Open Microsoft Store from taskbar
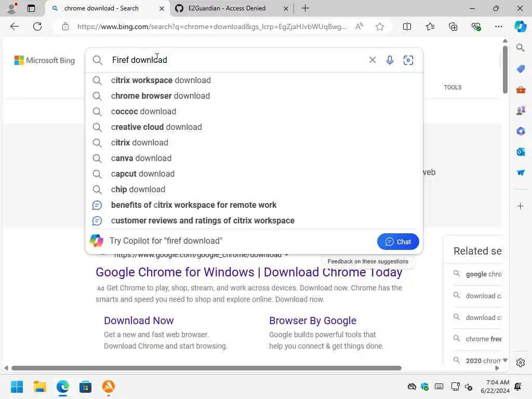This screenshot has width=532, height=399. pyautogui.click(x=86, y=387)
